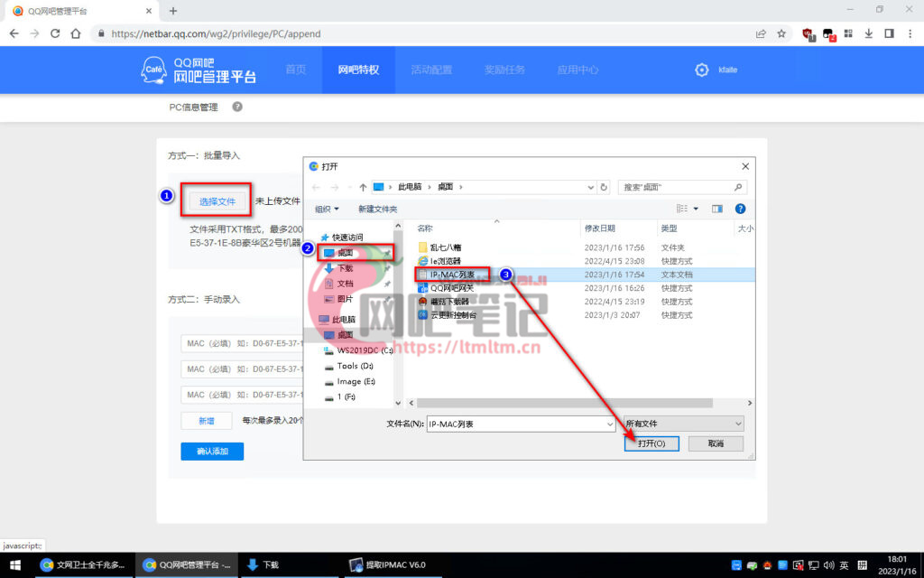Image resolution: width=924 pixels, height=578 pixels.
Task: Click the help icon beside PC信息管理
Action: (237, 107)
